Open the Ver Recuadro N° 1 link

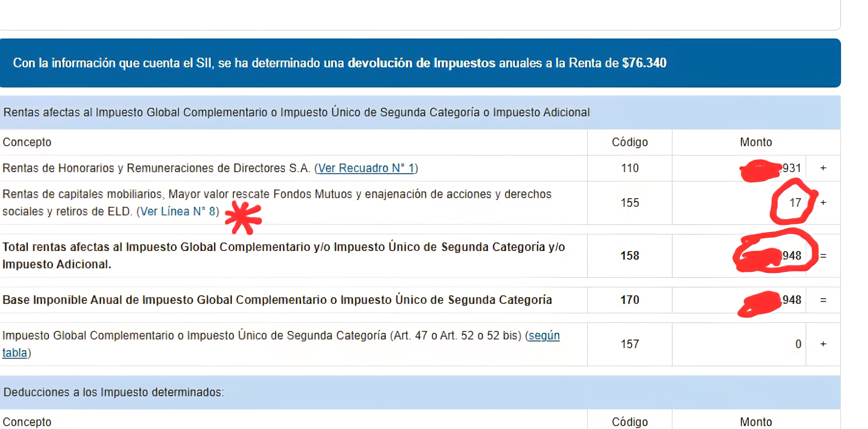366,168
